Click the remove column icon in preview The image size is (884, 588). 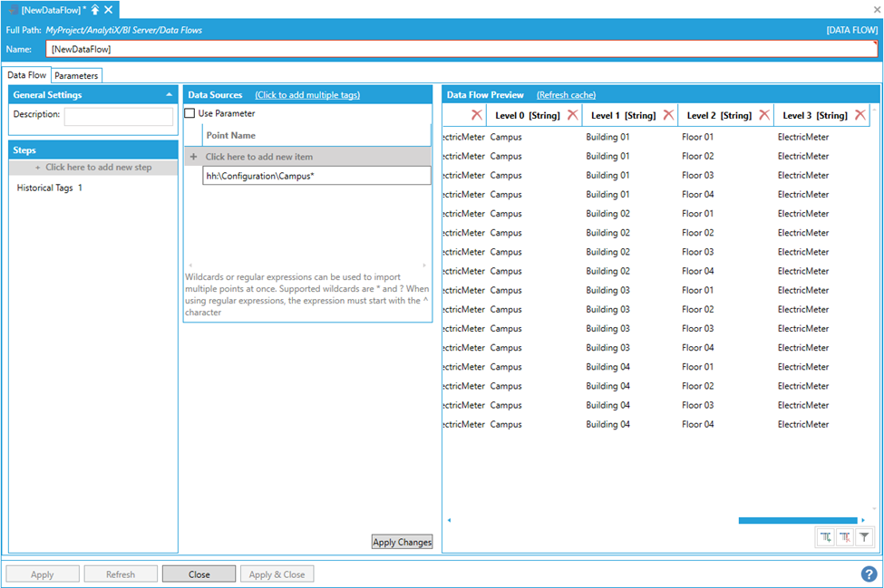845,537
